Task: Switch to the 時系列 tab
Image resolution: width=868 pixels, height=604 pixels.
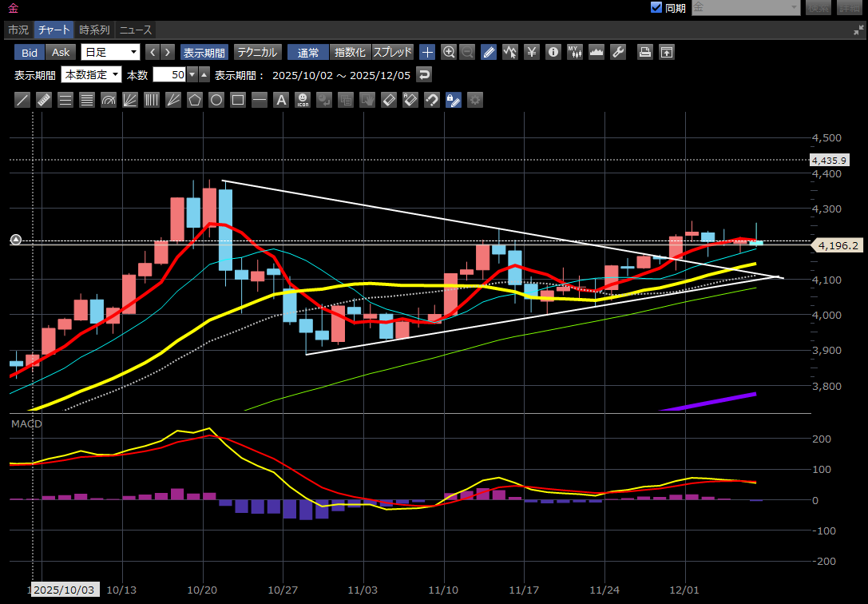Action: point(94,30)
